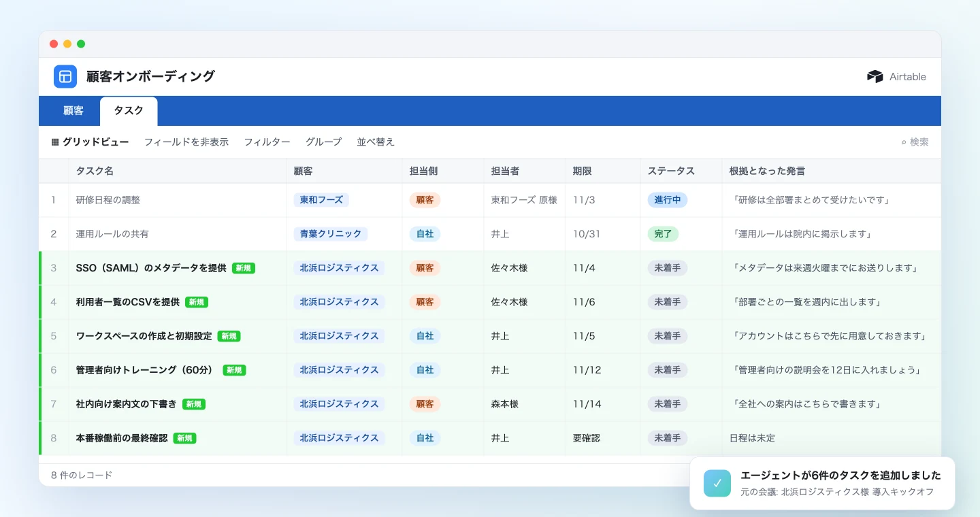980x517 pixels.
Task: Click the blue table base icon
Action: click(65, 76)
